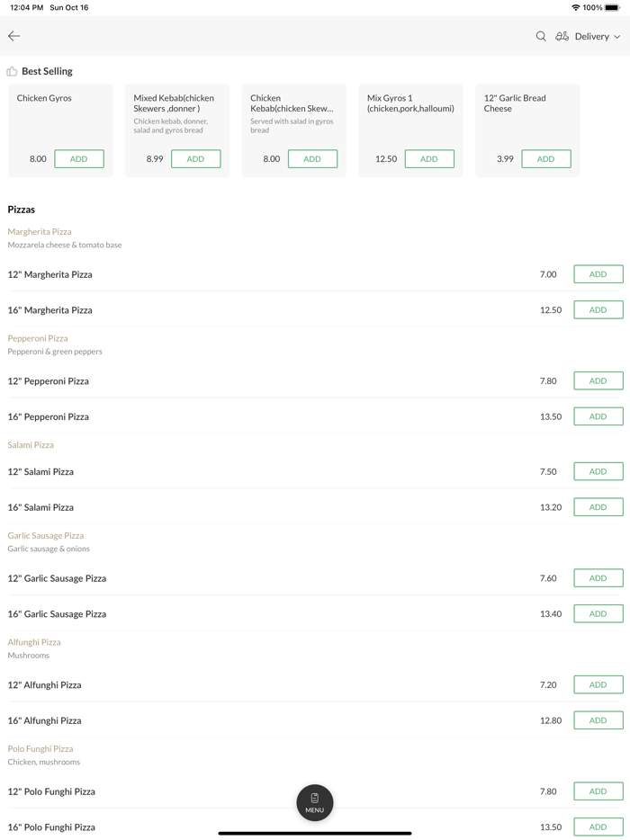This screenshot has width=630, height=840.
Task: Add Mixed Kebab to order
Action: coord(195,159)
